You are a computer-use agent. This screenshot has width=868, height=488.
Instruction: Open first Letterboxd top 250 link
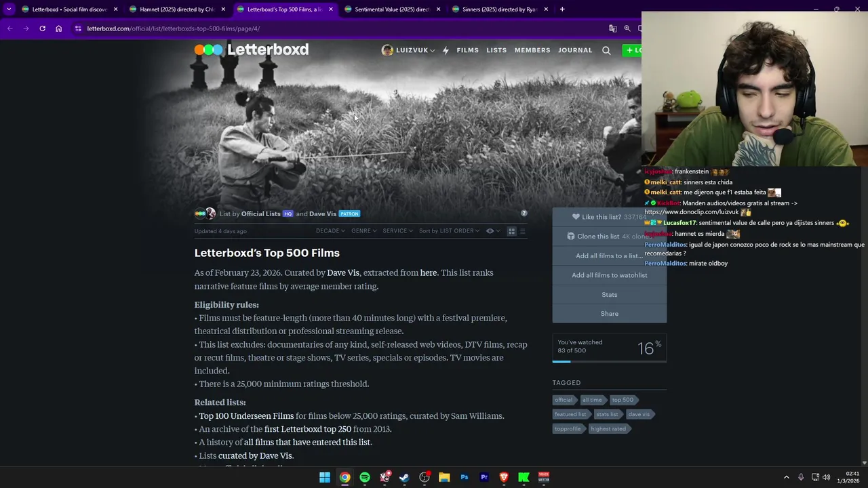point(308,429)
